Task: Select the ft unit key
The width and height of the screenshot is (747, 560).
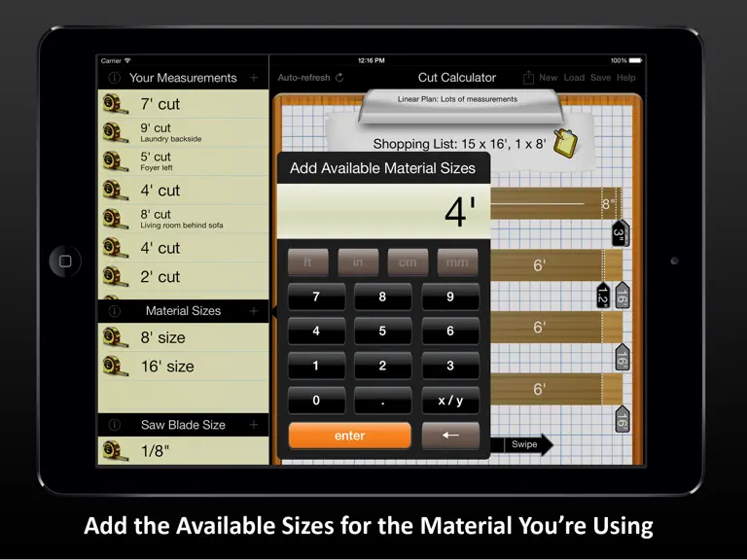Action: click(307, 262)
